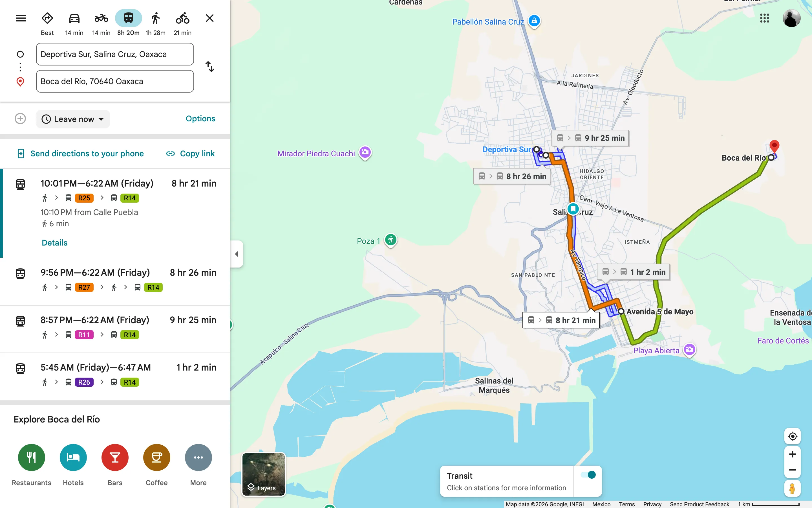Open Google account profile picture
Image resolution: width=812 pixels, height=508 pixels.
tap(791, 18)
